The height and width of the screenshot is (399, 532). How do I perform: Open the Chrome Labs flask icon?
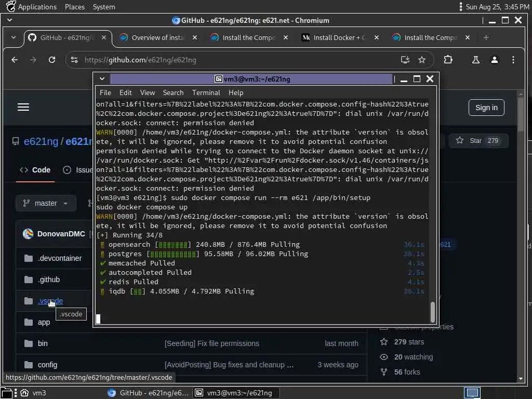pyautogui.click(x=476, y=60)
